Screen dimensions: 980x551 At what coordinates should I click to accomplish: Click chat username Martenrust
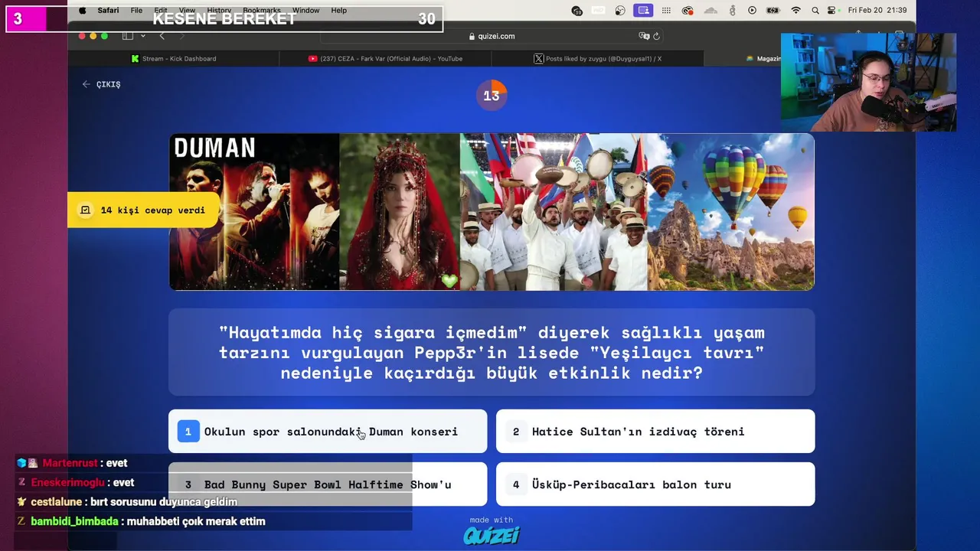(x=70, y=463)
